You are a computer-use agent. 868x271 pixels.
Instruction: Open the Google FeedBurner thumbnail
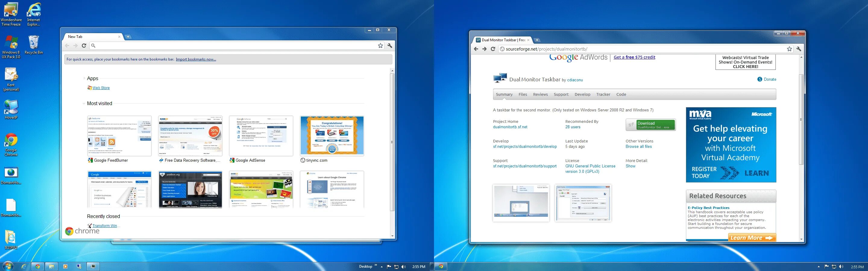pyautogui.click(x=119, y=136)
